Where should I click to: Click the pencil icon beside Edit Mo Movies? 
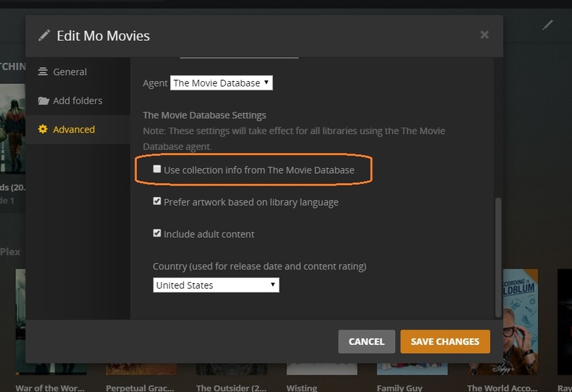coord(44,36)
